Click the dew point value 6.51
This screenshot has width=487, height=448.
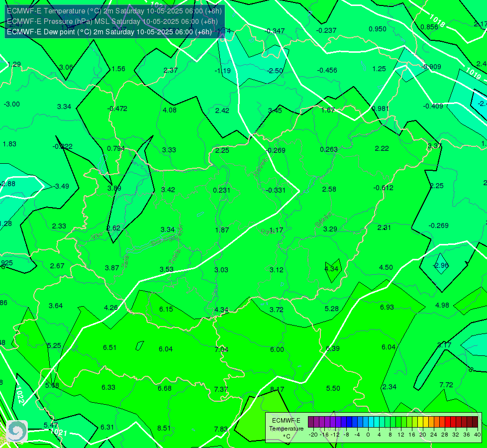(x=109, y=347)
